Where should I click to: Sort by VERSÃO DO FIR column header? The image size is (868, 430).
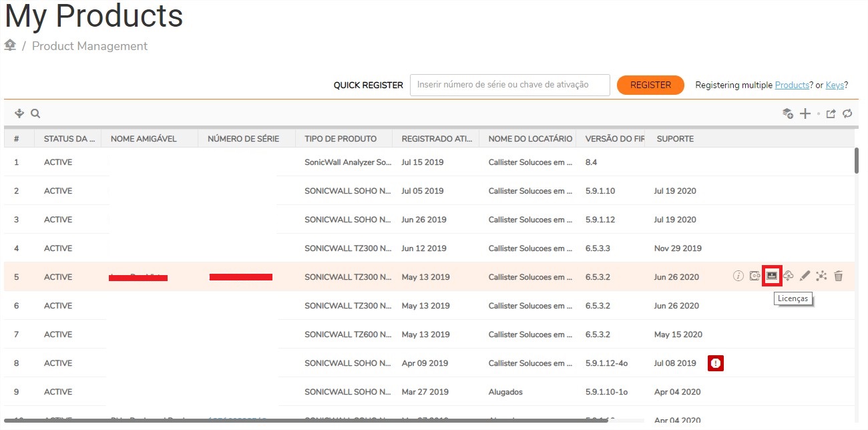pos(612,139)
